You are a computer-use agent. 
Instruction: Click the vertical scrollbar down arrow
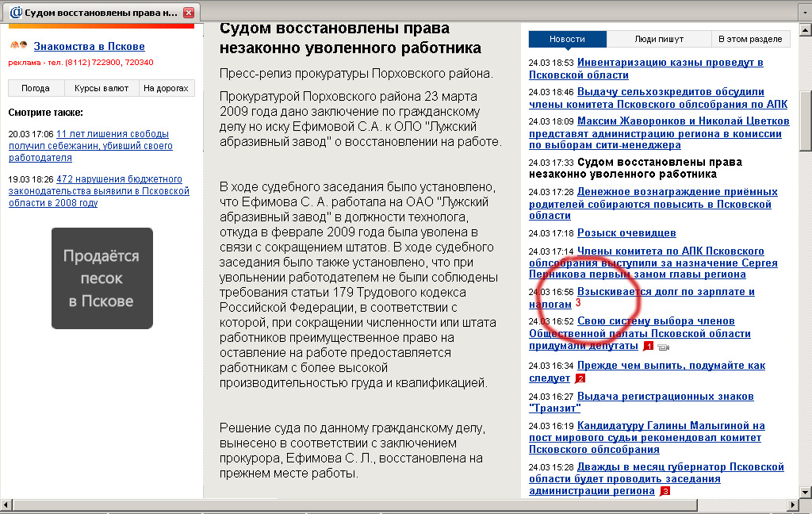click(x=806, y=492)
